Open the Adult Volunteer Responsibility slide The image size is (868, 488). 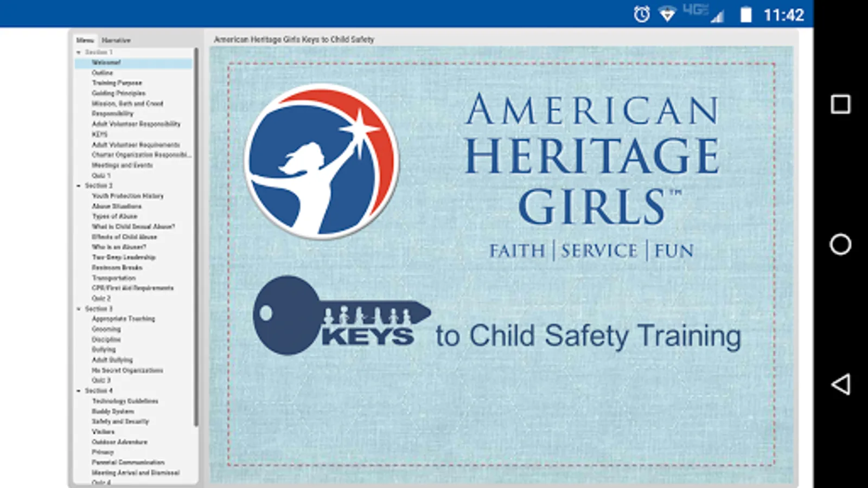(x=136, y=124)
